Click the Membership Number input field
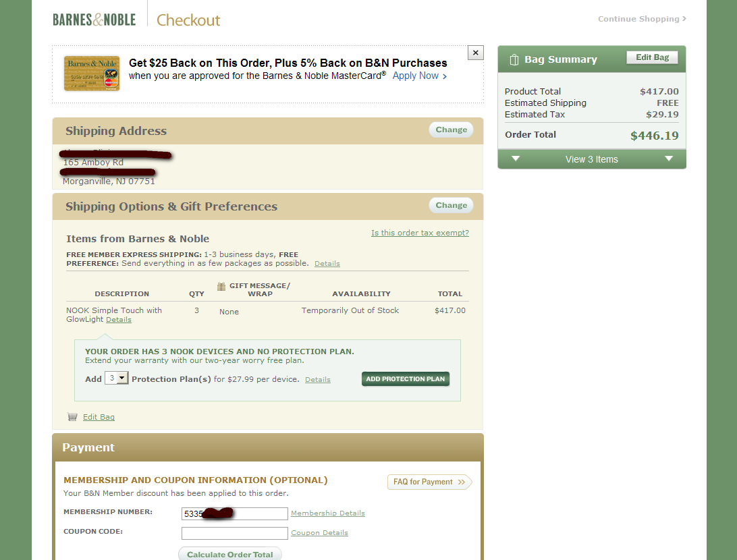Viewport: 737px width, 560px height. 235,513
